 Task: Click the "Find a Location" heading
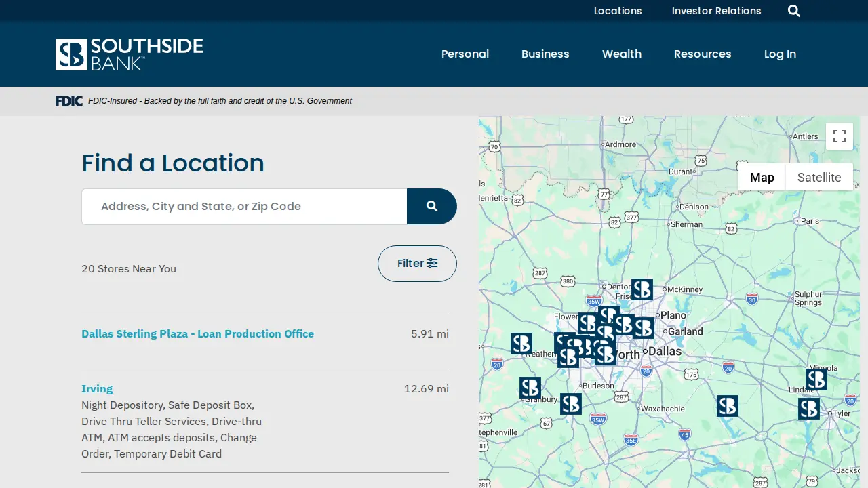[173, 163]
